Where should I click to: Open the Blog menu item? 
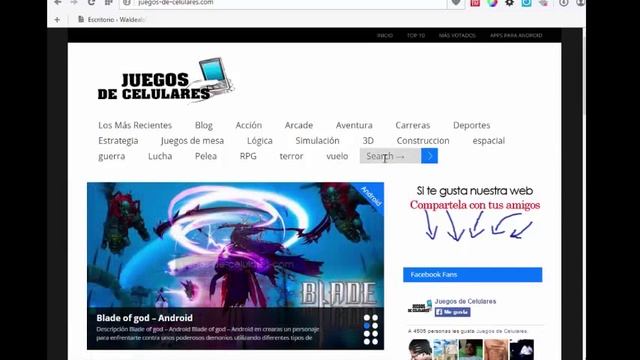click(204, 125)
